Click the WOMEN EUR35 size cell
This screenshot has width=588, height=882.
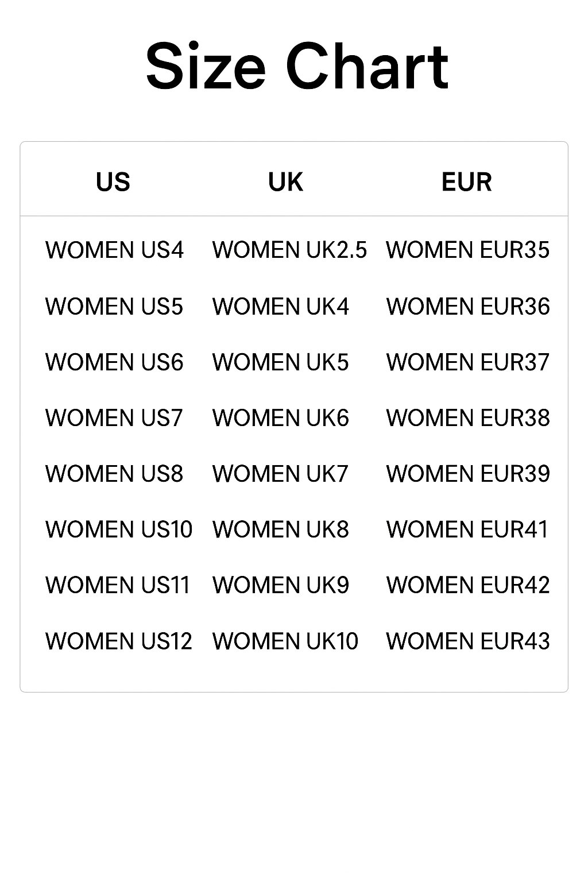point(467,250)
